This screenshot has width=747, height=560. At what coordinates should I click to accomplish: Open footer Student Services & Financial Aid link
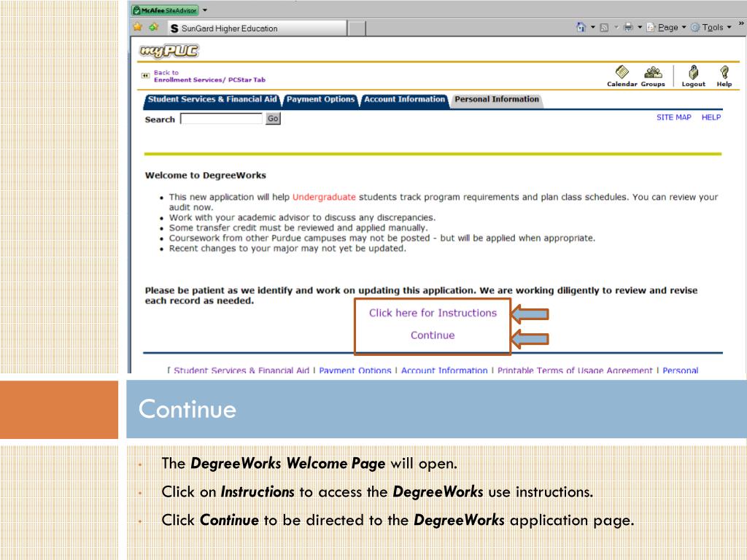pyautogui.click(x=241, y=370)
